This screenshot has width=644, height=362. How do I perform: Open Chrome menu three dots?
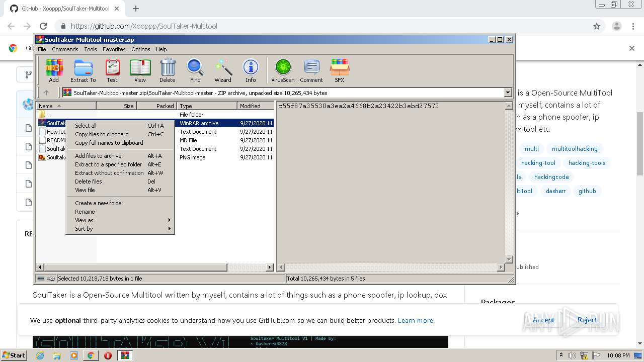click(632, 26)
